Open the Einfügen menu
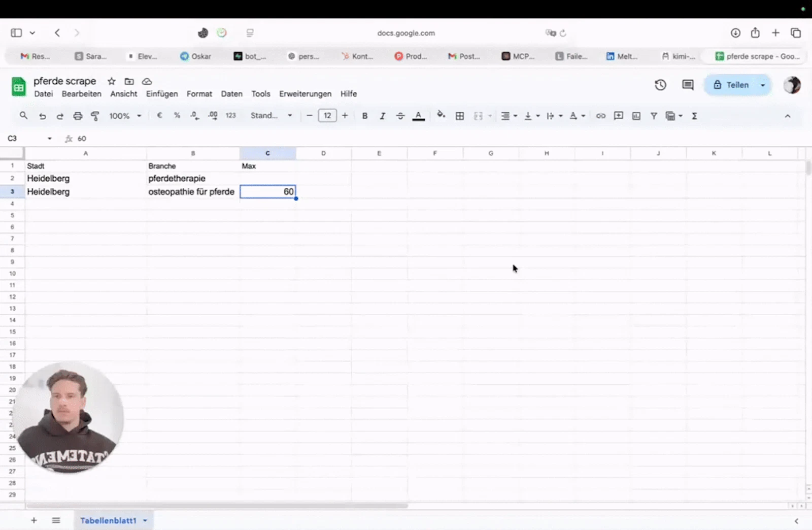The width and height of the screenshot is (812, 530). click(x=162, y=94)
